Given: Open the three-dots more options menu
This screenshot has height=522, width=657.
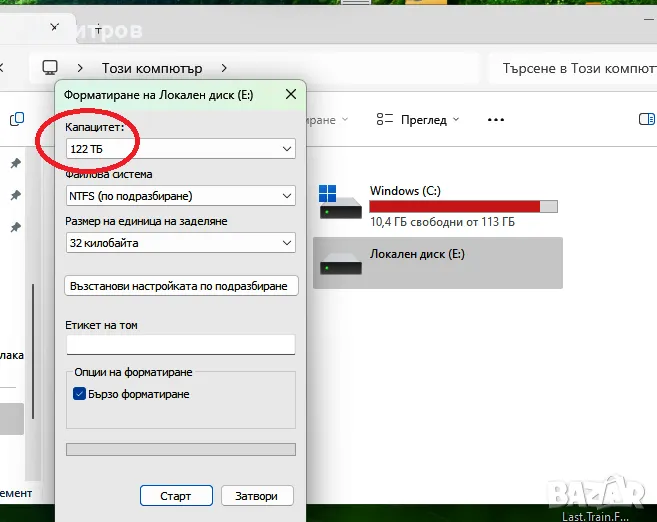Looking at the screenshot, I should [495, 119].
